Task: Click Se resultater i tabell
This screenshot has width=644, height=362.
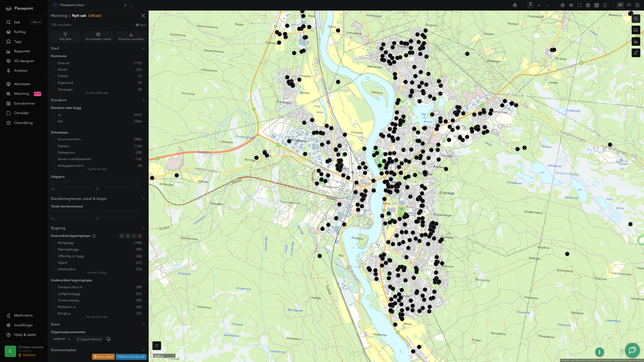Action: click(98, 37)
